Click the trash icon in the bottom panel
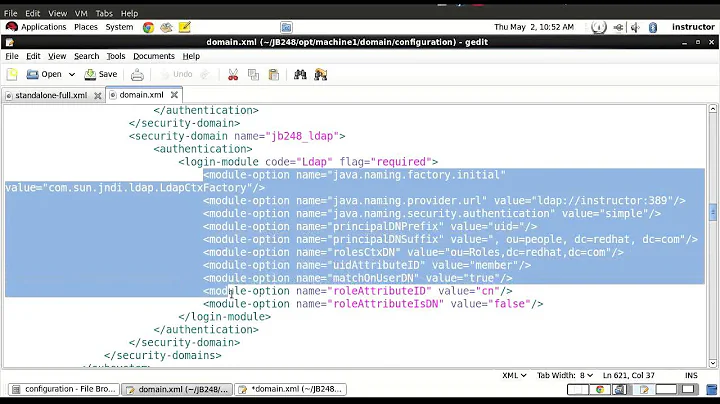Viewport: 720px width, 404px height. pos(712,390)
